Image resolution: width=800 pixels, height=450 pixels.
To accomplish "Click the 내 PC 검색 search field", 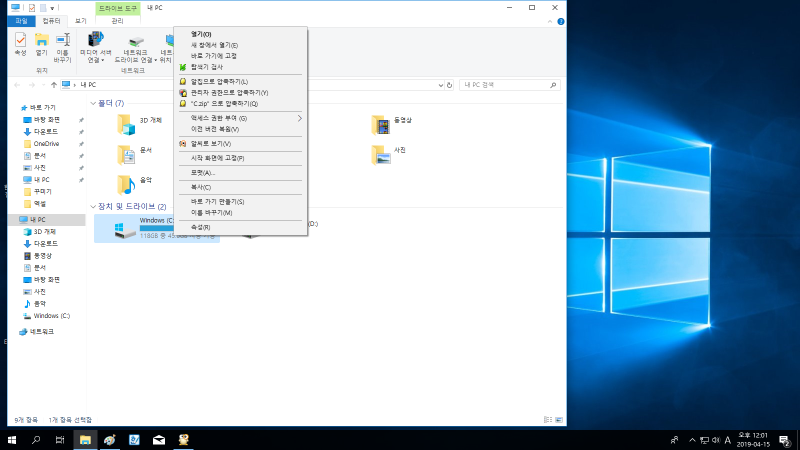I will pyautogui.click(x=509, y=85).
